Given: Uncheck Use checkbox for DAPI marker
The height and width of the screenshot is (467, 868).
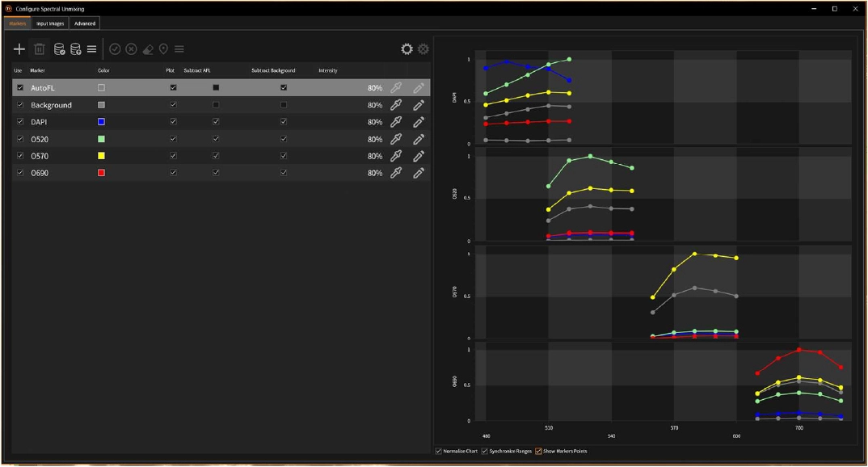Looking at the screenshot, I should 20,122.
